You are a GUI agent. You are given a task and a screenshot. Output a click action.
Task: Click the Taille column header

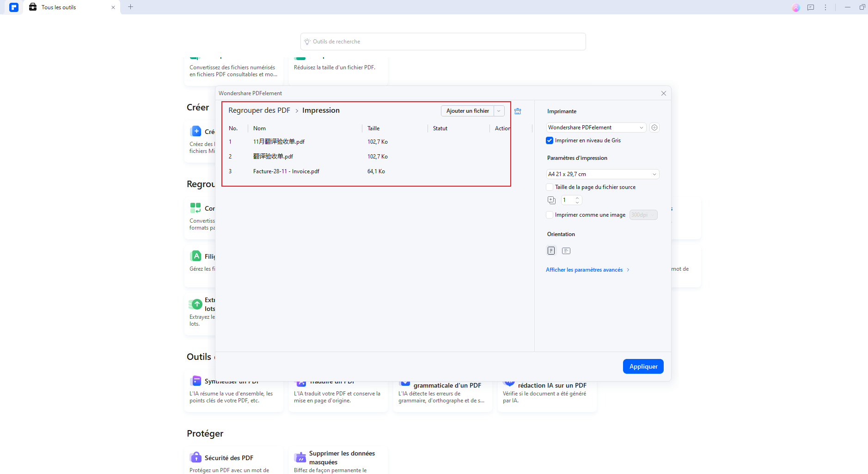click(373, 128)
